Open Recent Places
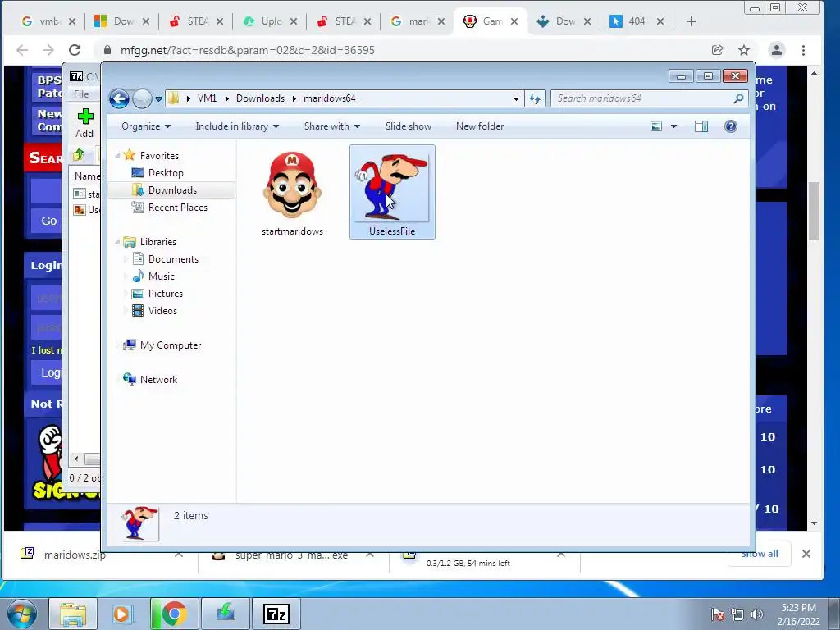This screenshot has height=630, width=840. (177, 208)
